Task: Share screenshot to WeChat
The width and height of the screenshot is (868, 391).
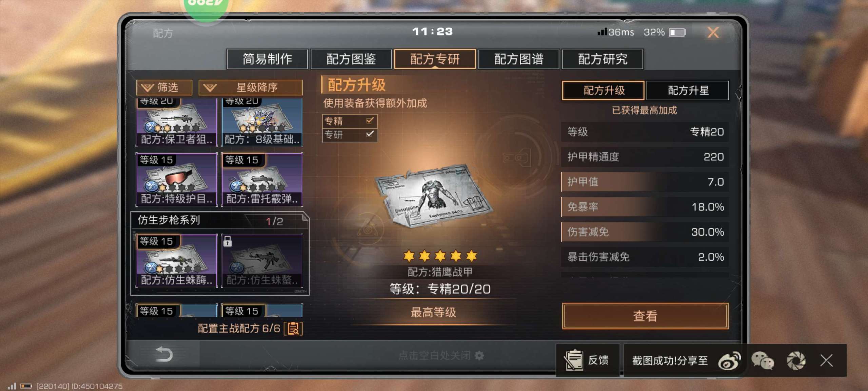Action: (763, 361)
